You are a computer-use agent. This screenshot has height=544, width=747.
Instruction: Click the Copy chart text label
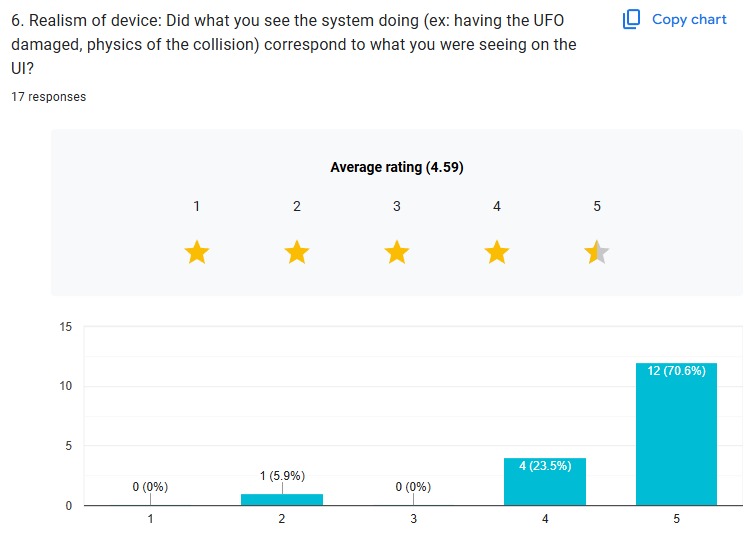tap(689, 19)
